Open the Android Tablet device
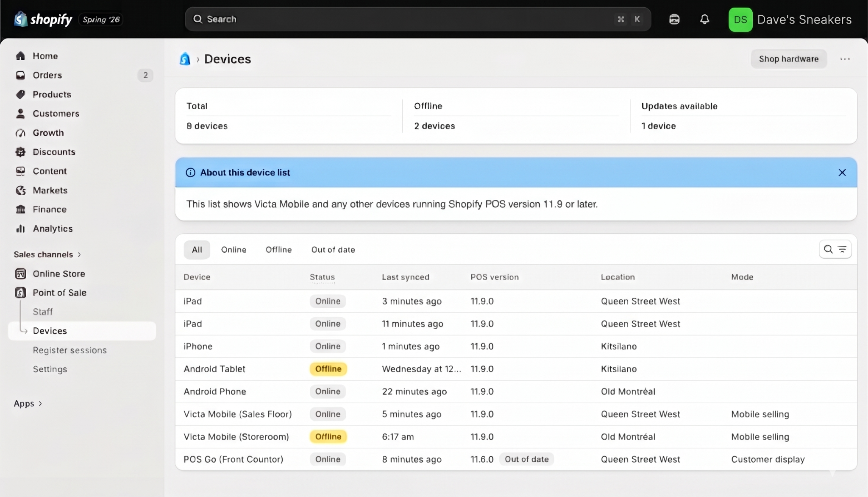 (x=516, y=369)
